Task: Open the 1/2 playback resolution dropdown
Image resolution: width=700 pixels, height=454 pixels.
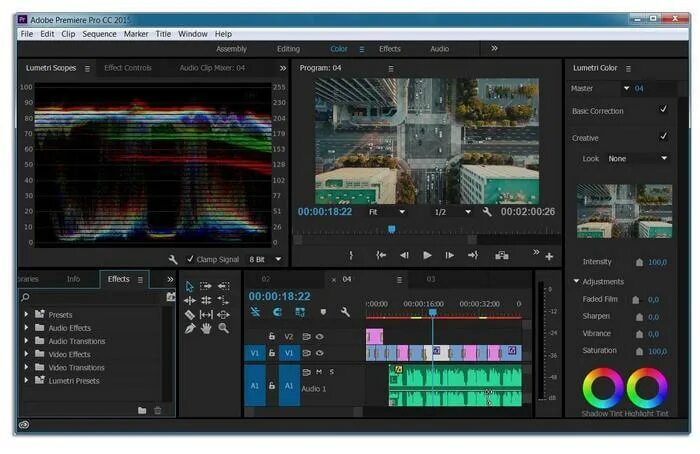Action: point(453,212)
